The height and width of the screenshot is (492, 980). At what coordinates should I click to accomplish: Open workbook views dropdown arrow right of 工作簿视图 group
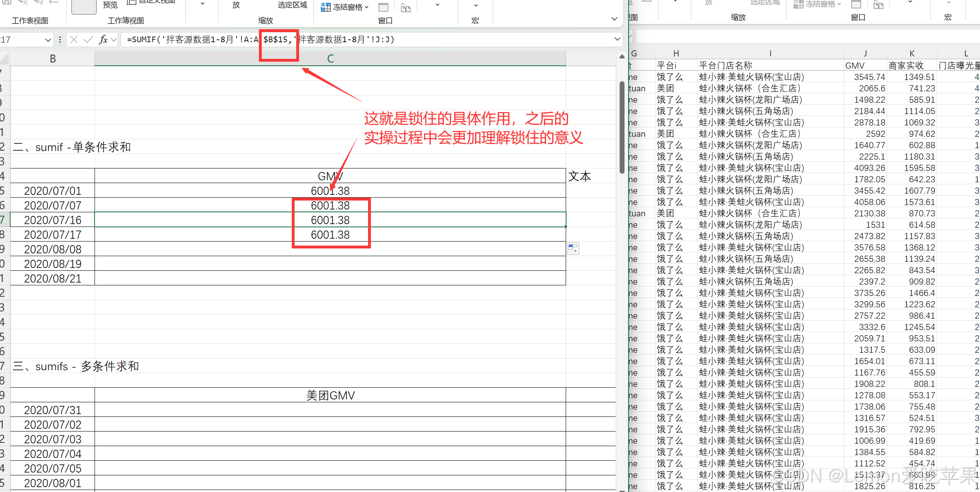pyautogui.click(x=202, y=4)
